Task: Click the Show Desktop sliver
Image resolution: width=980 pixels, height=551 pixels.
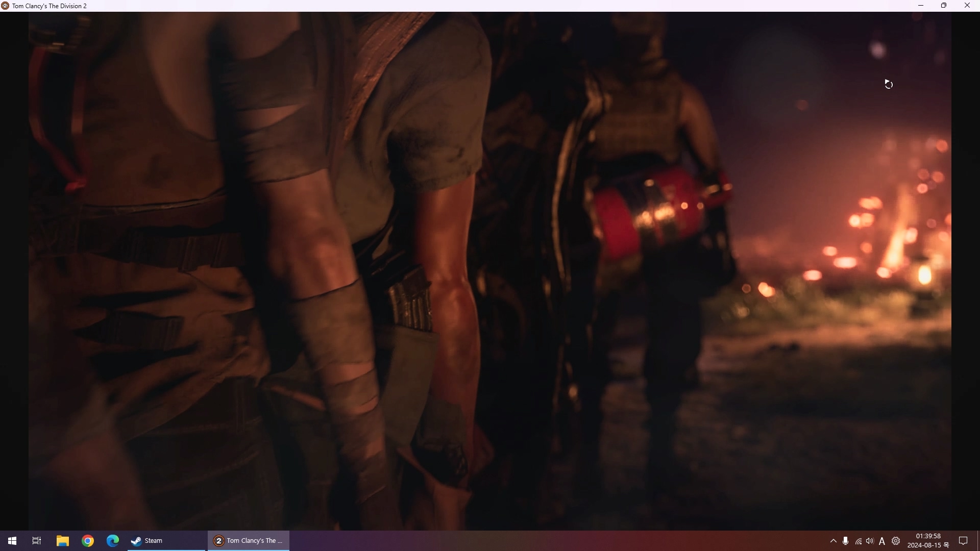Action: pos(978,541)
